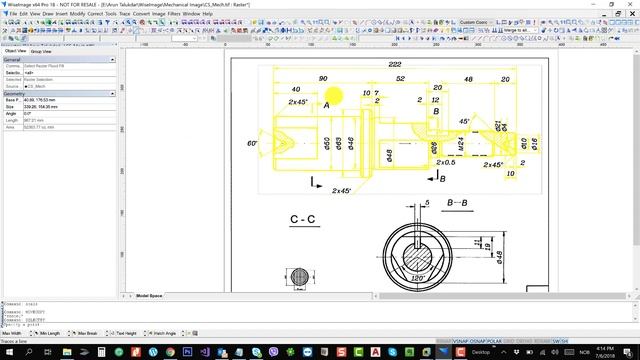This screenshot has width=640, height=360.
Task: Open File Explorer from the taskbar
Action: (x=67, y=352)
